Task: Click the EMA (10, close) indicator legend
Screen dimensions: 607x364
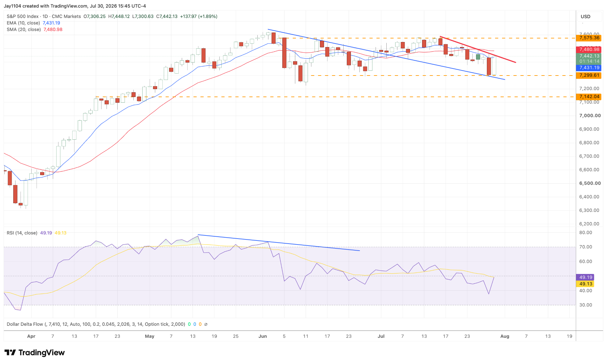Action: tap(23, 23)
